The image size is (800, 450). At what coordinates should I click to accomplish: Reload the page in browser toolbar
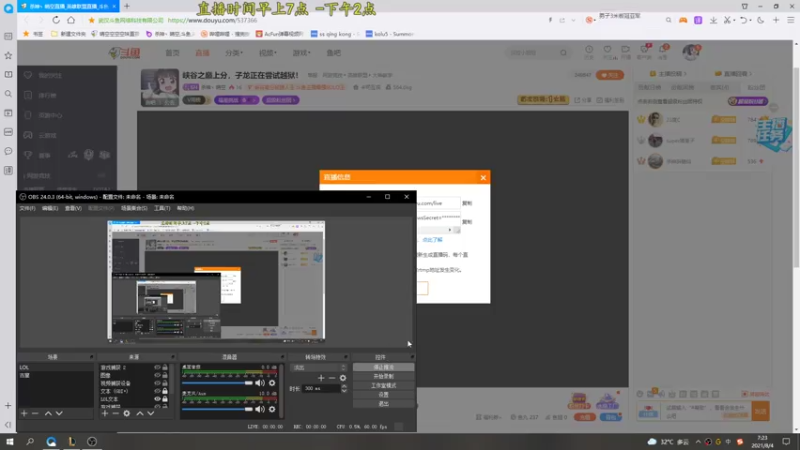pyautogui.click(x=56, y=20)
